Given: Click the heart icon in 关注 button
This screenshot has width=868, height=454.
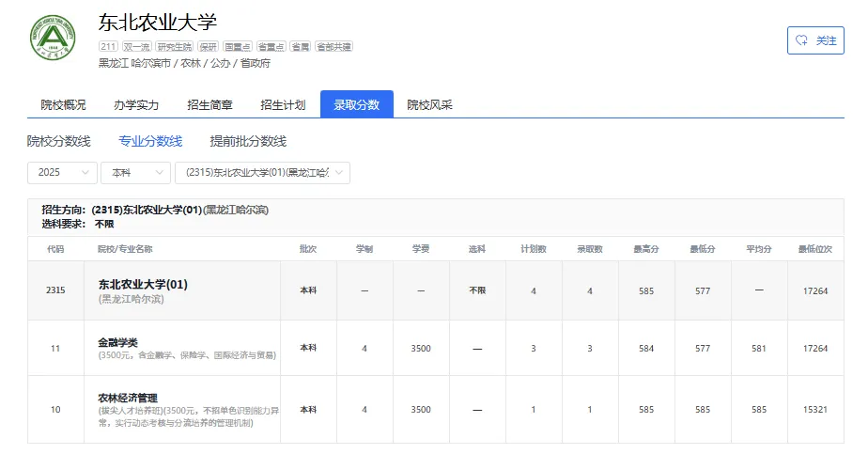Looking at the screenshot, I should 801,40.
